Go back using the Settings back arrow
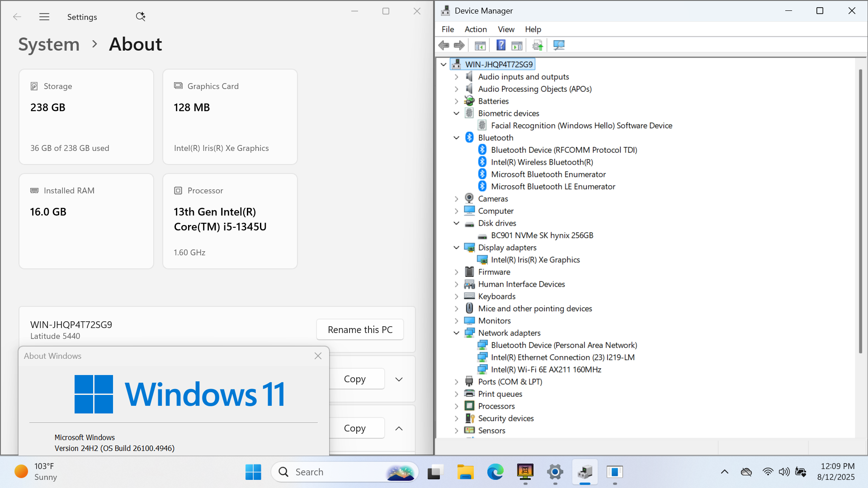The height and width of the screenshot is (488, 868). pos(17,17)
